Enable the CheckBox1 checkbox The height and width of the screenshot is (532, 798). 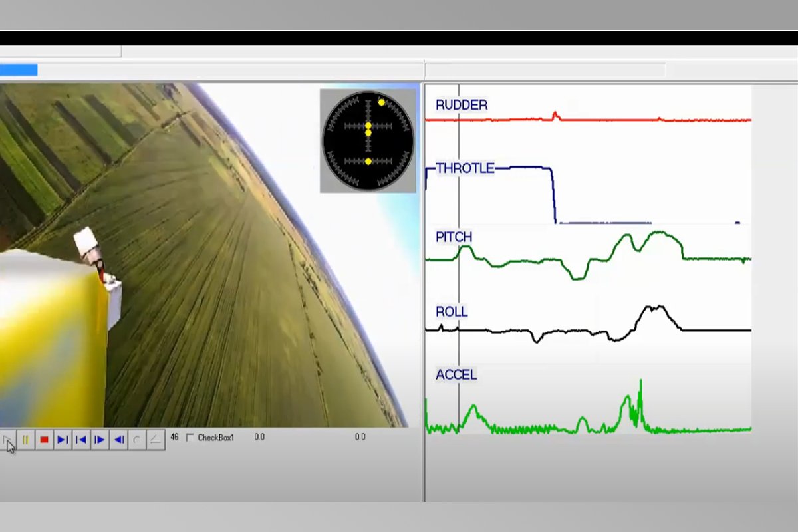tap(190, 438)
